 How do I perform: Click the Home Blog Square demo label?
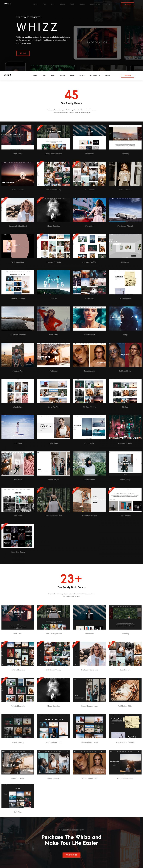[x=18, y=552]
